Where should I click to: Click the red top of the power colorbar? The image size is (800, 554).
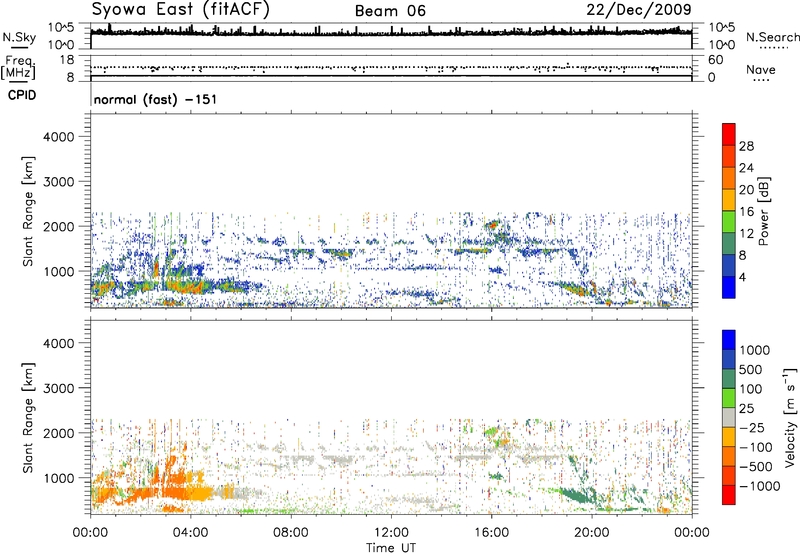click(729, 134)
